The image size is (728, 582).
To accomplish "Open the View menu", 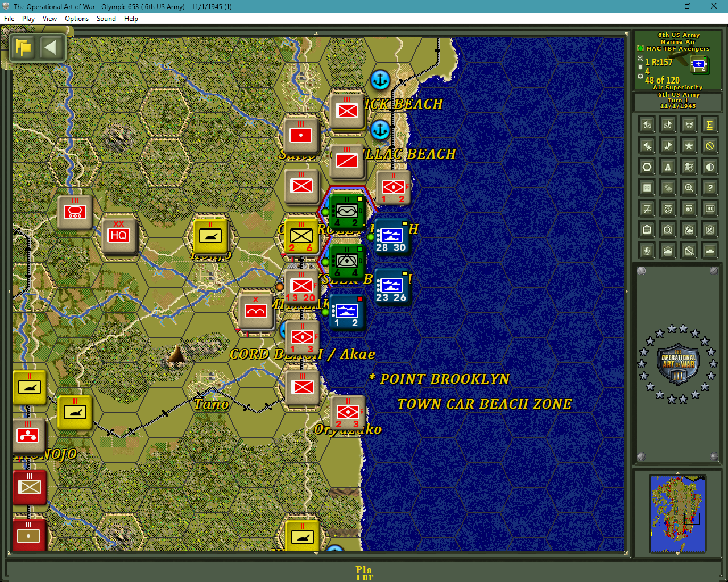I will click(x=49, y=19).
